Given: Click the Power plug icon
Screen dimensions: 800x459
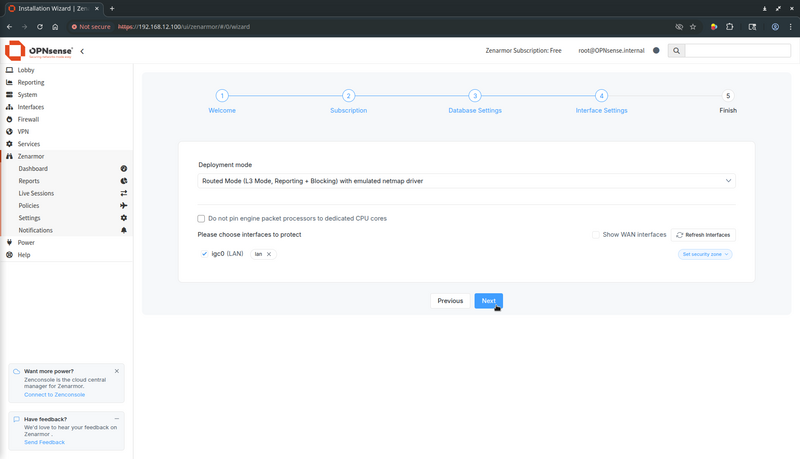Looking at the screenshot, I should (9, 242).
